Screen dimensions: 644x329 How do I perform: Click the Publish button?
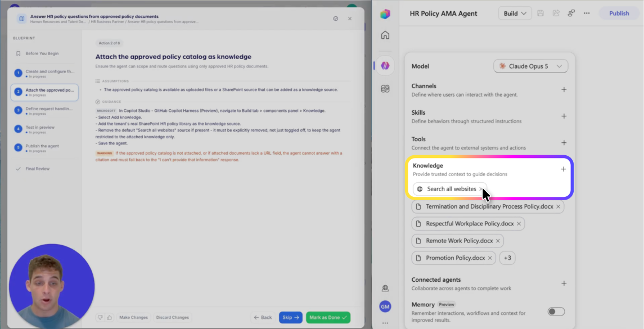(x=619, y=13)
